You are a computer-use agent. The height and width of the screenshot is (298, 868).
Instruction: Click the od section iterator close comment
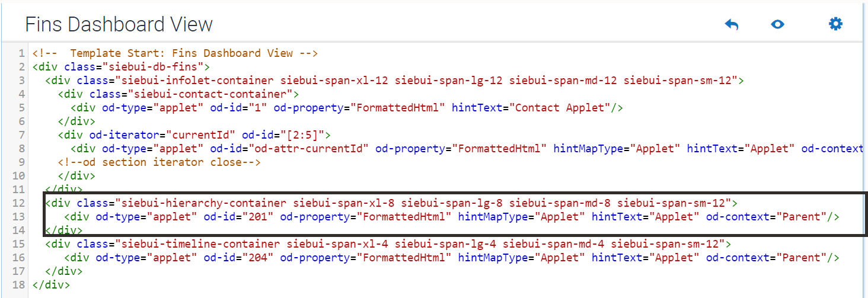point(159,162)
